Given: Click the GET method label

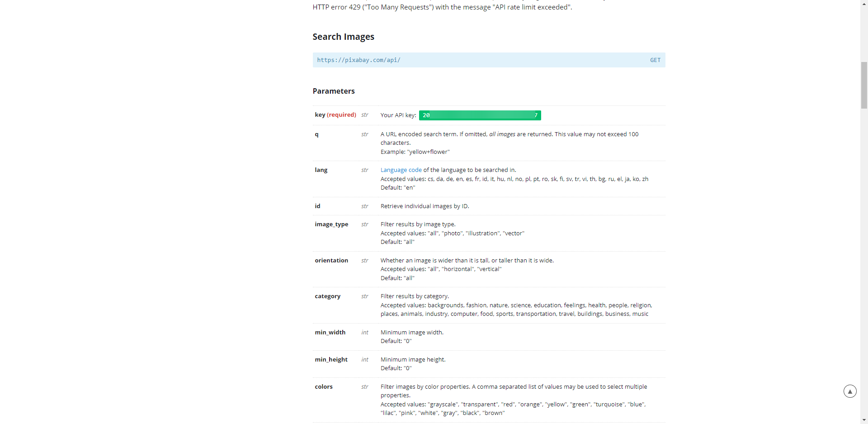Looking at the screenshot, I should tap(655, 60).
